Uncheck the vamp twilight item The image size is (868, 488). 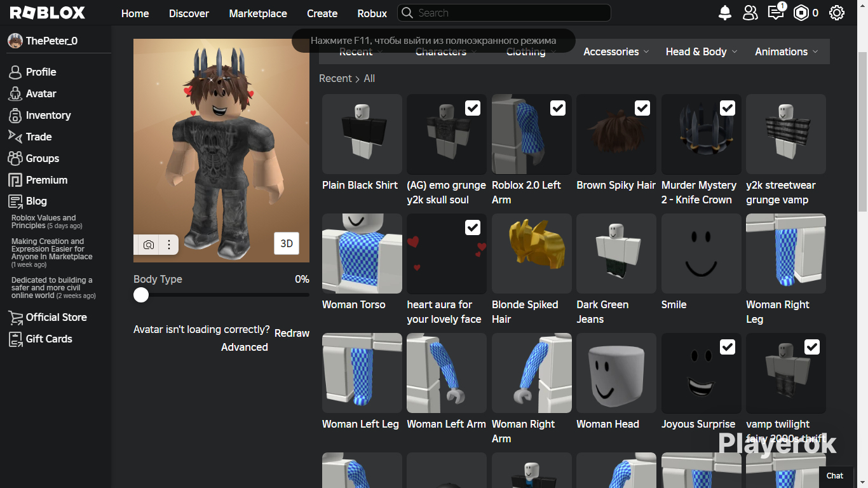[x=812, y=347]
